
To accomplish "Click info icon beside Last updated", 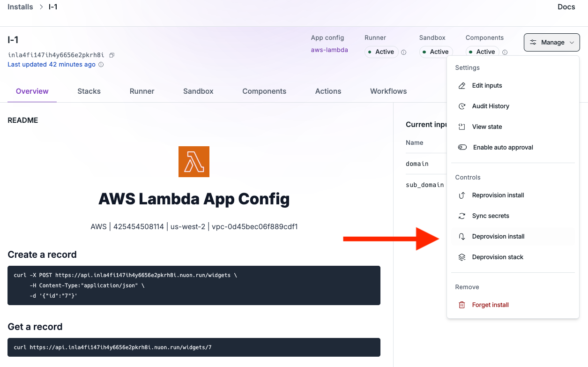I will pos(101,65).
